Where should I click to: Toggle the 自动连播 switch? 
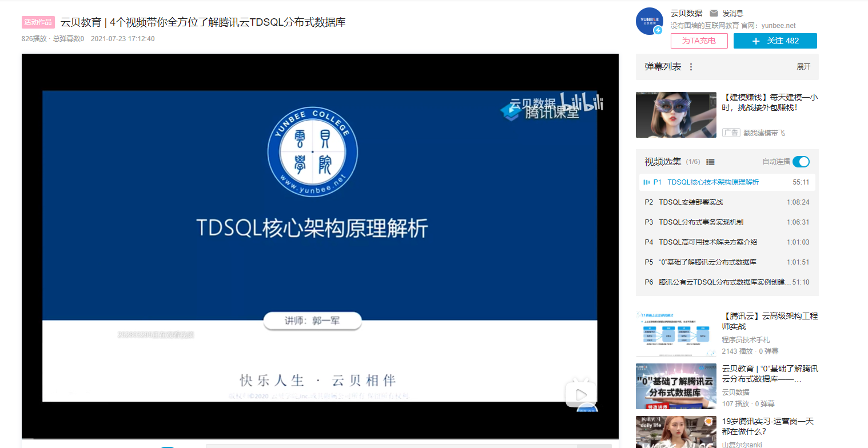(x=801, y=162)
